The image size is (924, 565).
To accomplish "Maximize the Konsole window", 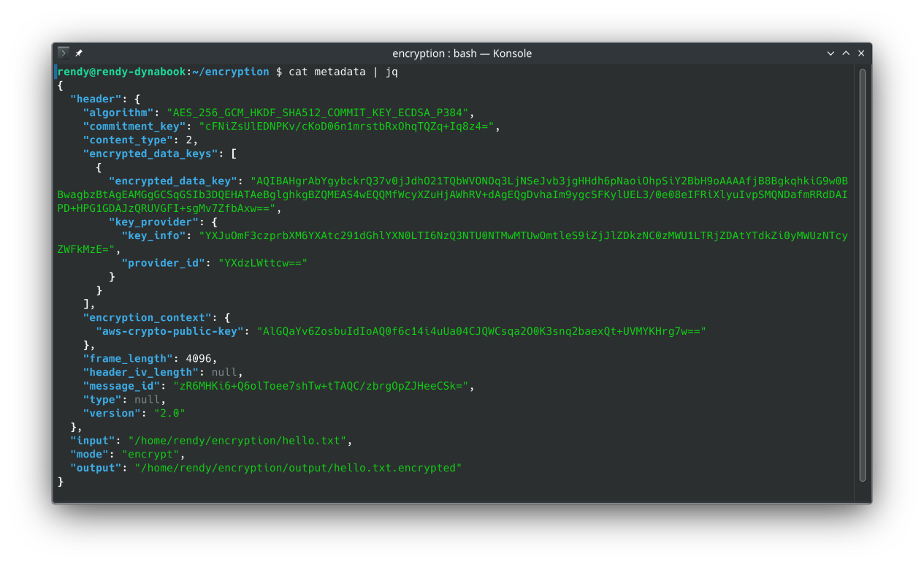I will [x=846, y=53].
